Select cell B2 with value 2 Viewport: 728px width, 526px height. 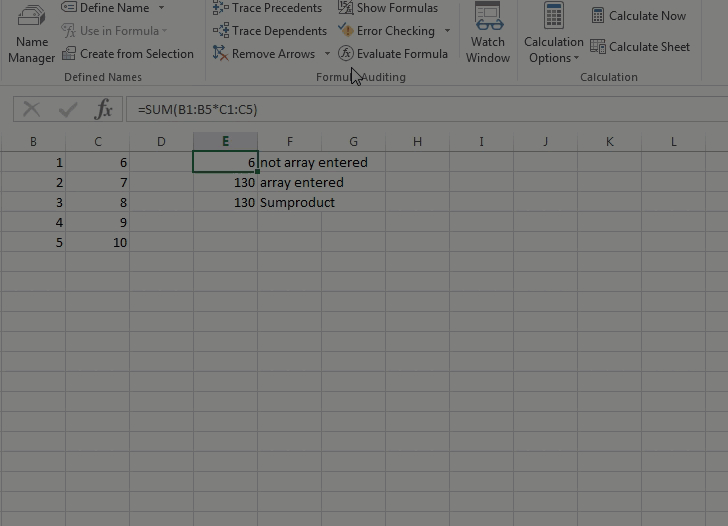(x=33, y=182)
